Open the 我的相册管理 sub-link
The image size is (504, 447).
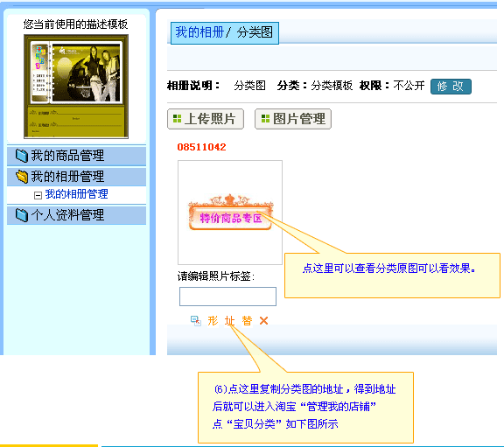(x=76, y=194)
